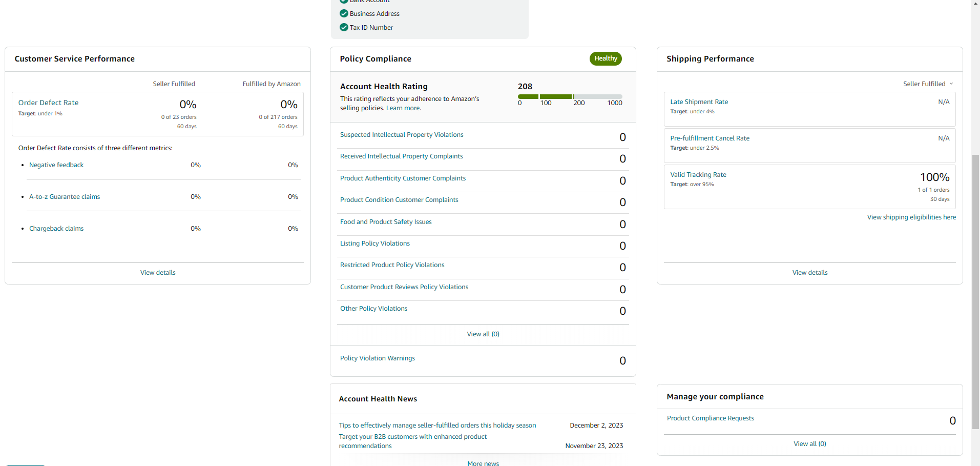Click Learn more about Account Health Rating
Image resolution: width=980 pixels, height=466 pixels.
[403, 108]
